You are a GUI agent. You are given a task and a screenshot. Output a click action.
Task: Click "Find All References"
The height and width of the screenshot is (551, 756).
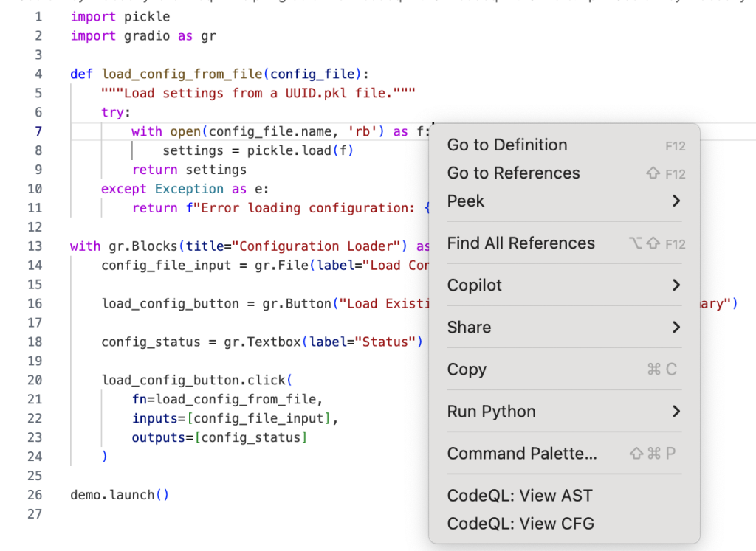tap(520, 242)
